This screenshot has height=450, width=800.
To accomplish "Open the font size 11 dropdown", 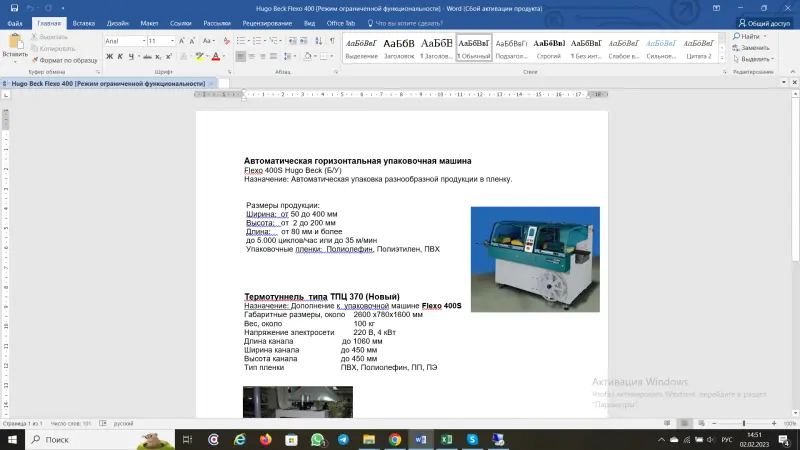I will click(x=172, y=41).
